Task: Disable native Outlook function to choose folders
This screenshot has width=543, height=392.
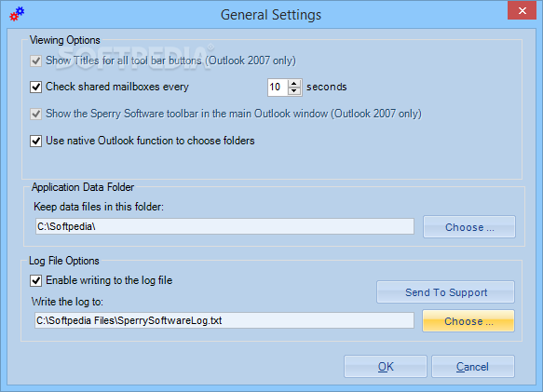Action: click(x=36, y=141)
